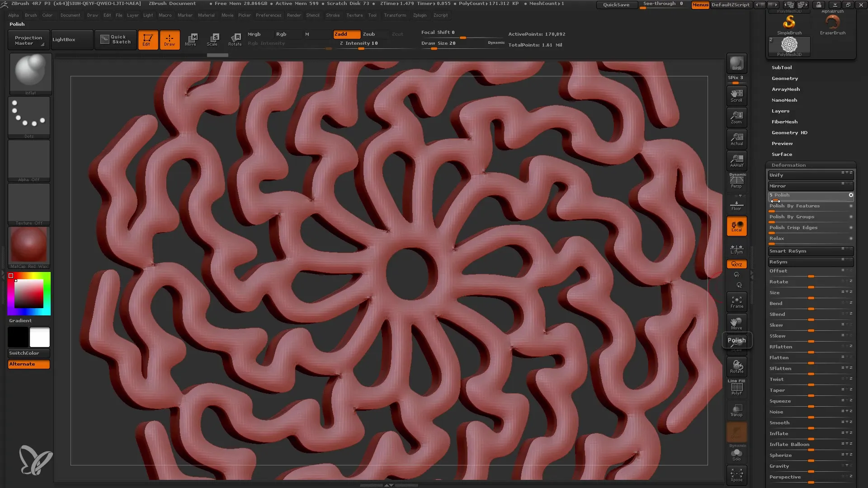Screen dimensions: 868x488
Task: Click the Polish button in deformation
Action: 809,195
